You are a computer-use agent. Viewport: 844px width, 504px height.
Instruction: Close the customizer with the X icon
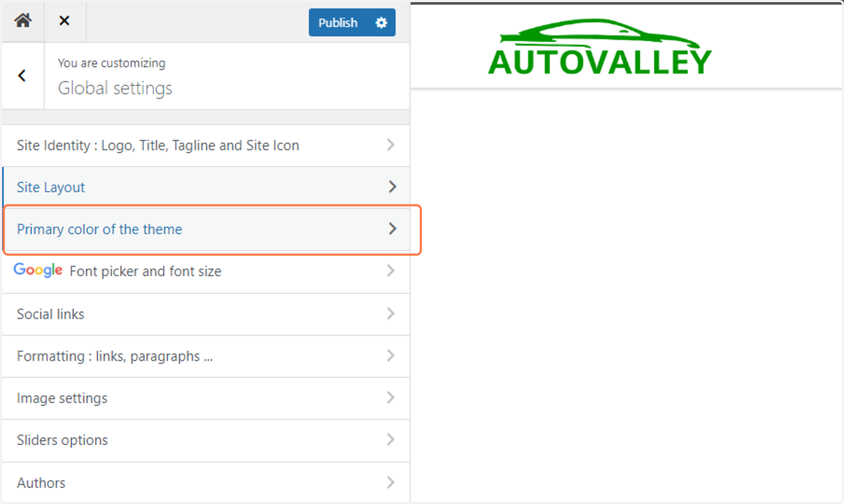click(64, 21)
